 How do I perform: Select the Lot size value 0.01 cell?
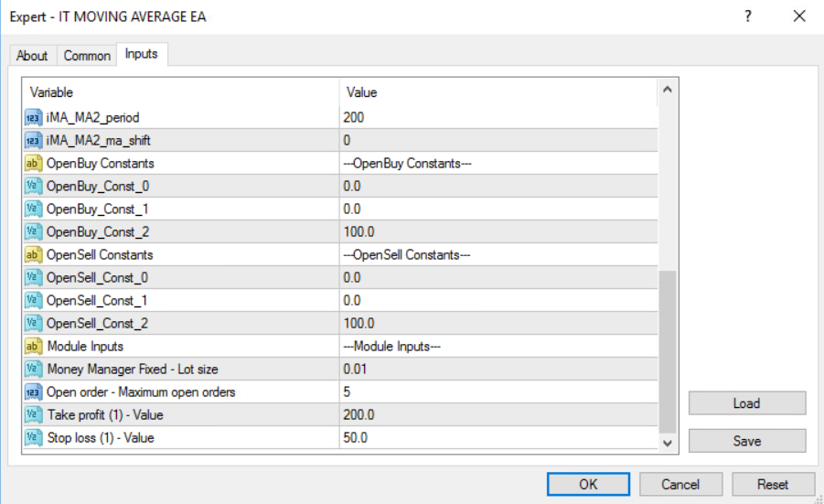click(498, 369)
